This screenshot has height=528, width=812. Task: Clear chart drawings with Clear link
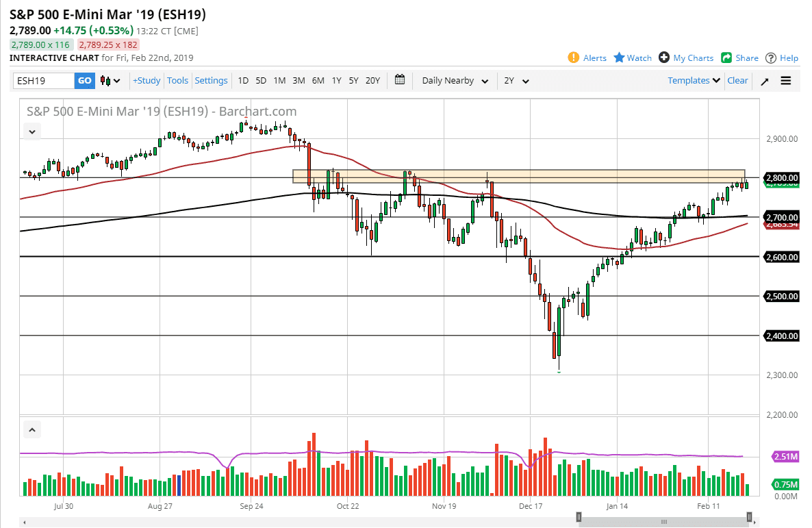[737, 80]
